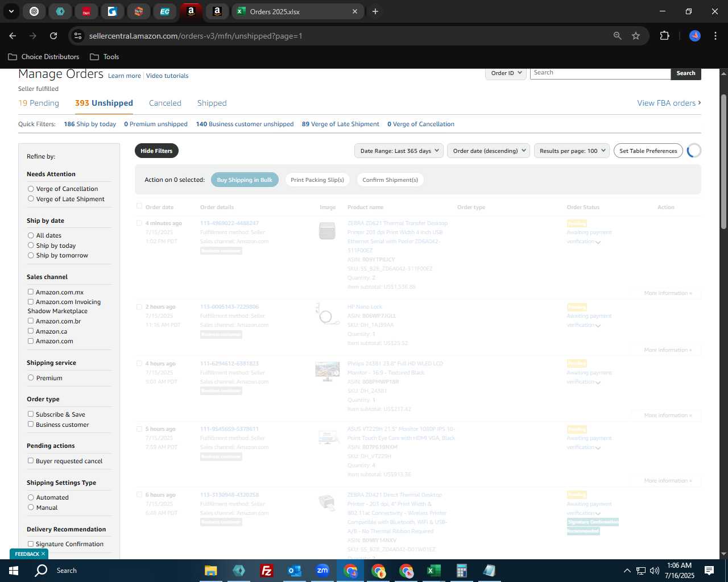Open the ChatGPT pinned browser tab

click(34, 11)
